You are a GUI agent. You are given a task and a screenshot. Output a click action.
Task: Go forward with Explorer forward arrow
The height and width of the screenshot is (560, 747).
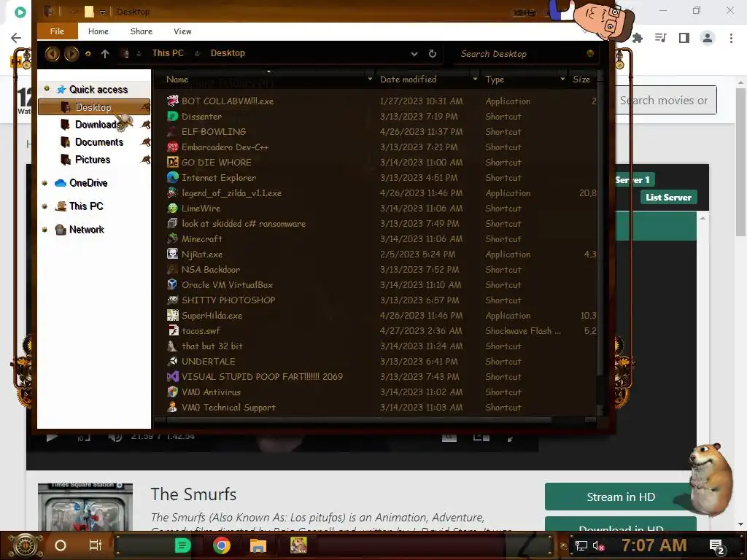pos(71,53)
